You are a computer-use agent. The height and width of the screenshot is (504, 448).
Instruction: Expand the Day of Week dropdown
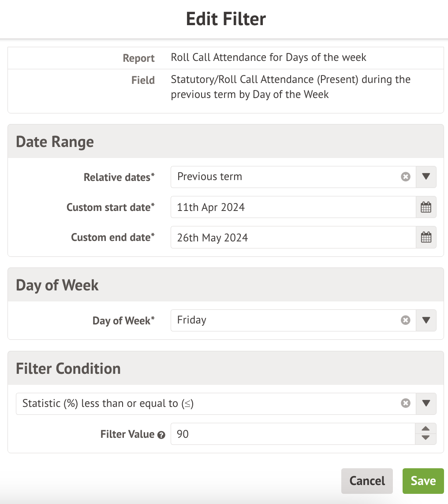[426, 320]
